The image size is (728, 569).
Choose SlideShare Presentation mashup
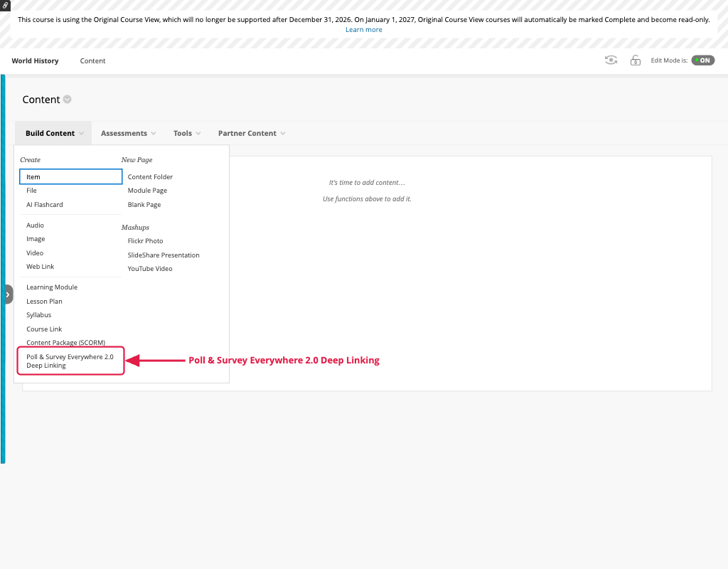pyautogui.click(x=164, y=255)
